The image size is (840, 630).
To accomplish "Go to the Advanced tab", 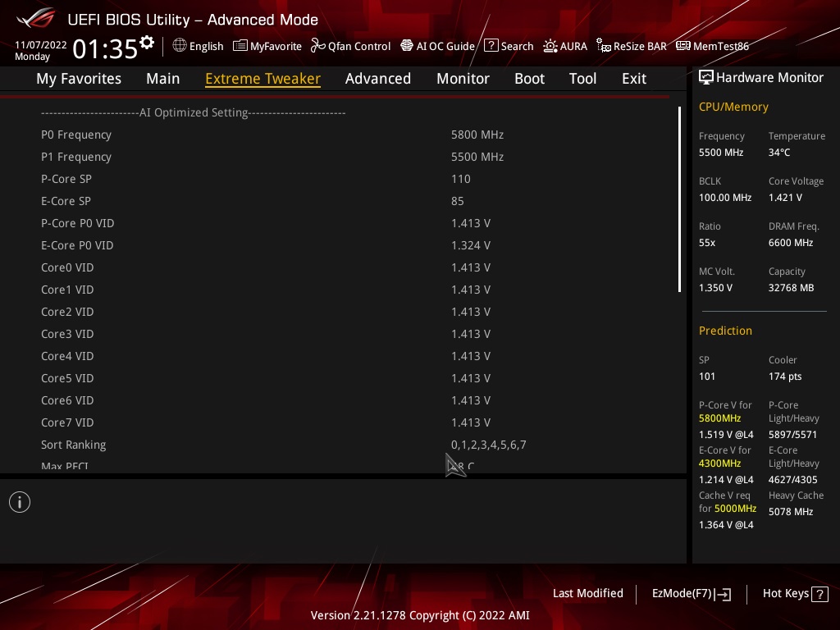I will [x=378, y=79].
